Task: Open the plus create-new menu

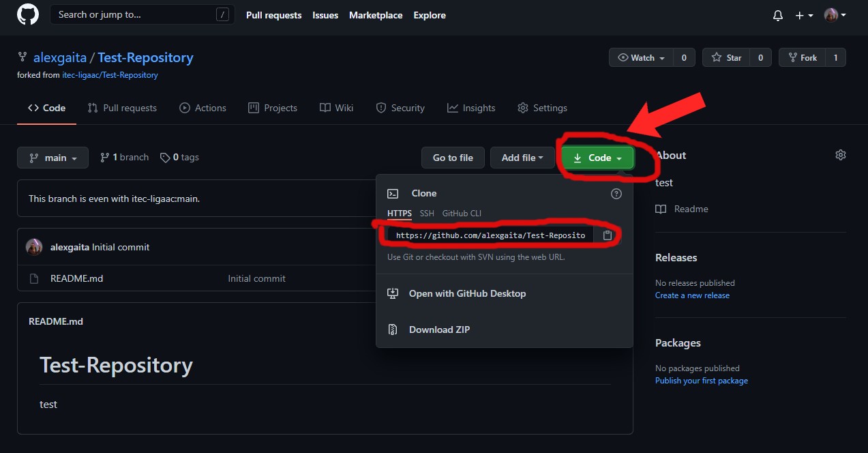Action: pyautogui.click(x=804, y=15)
